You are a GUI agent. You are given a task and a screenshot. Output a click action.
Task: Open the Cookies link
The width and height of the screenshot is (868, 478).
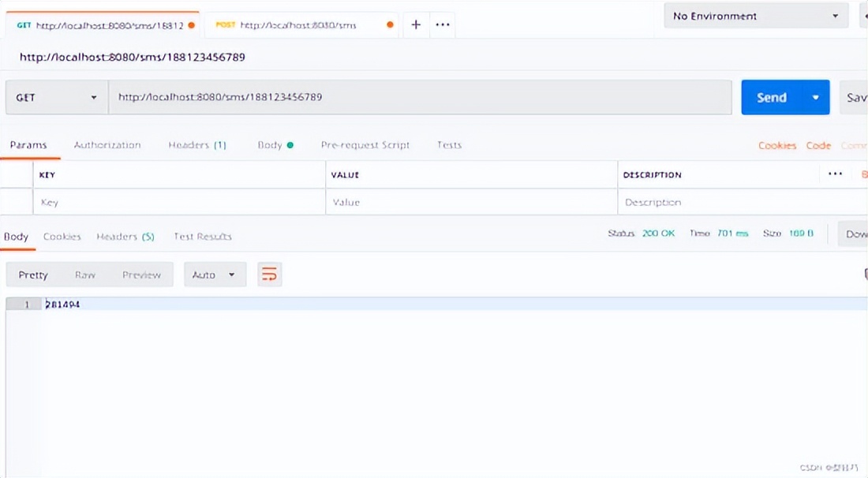click(777, 145)
